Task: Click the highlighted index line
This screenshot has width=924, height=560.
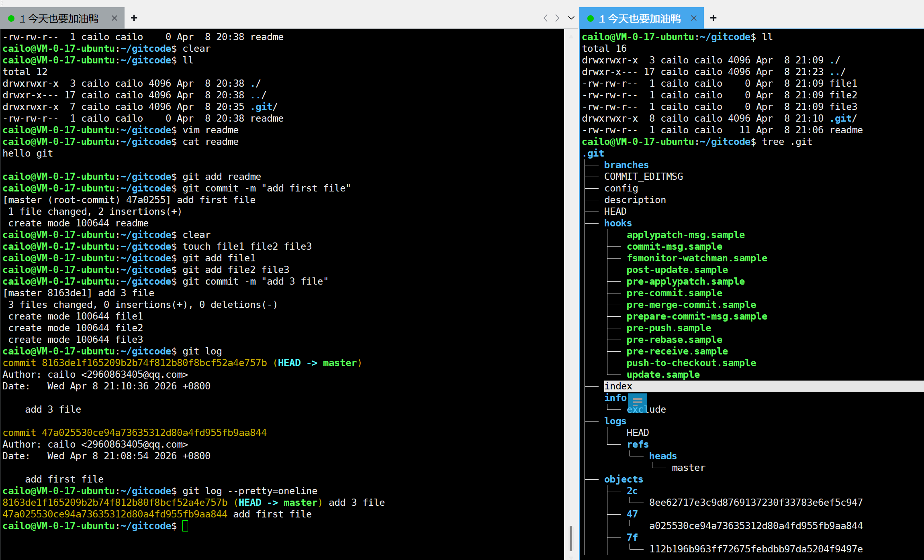Action: tap(618, 386)
